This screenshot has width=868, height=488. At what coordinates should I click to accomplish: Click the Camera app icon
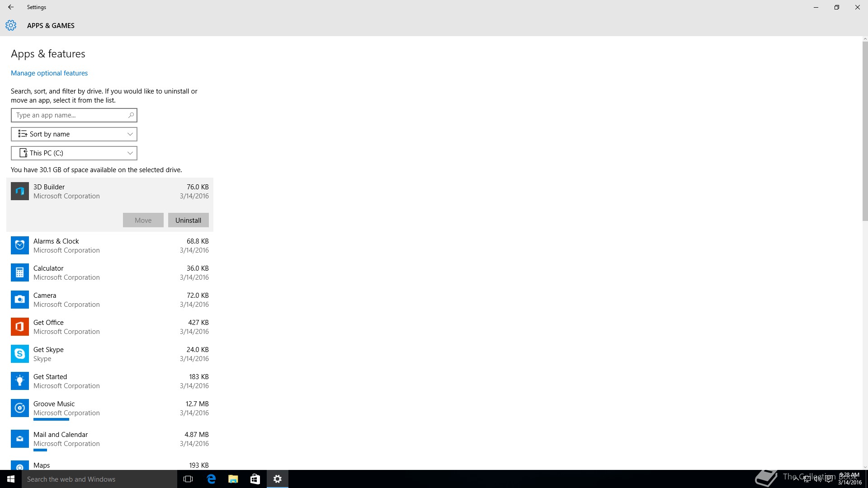coord(20,300)
